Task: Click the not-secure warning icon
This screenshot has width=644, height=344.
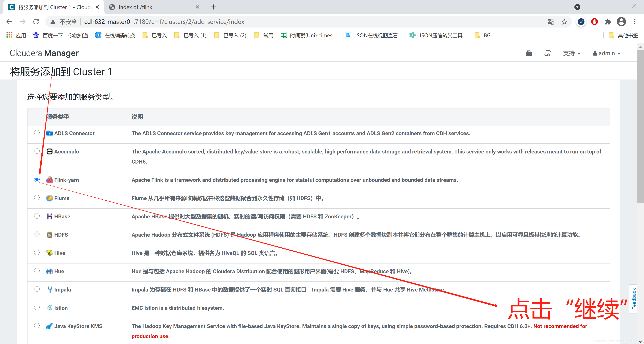Action: coord(53,22)
